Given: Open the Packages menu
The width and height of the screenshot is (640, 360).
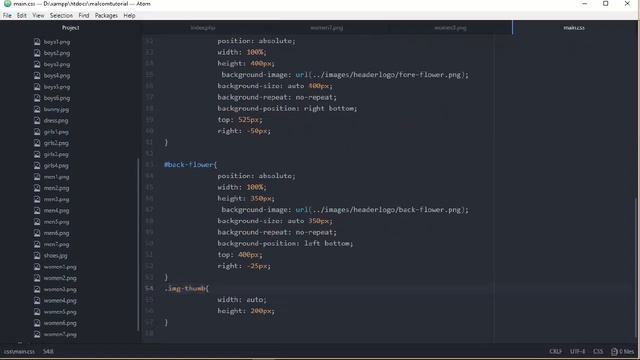Looking at the screenshot, I should [106, 16].
